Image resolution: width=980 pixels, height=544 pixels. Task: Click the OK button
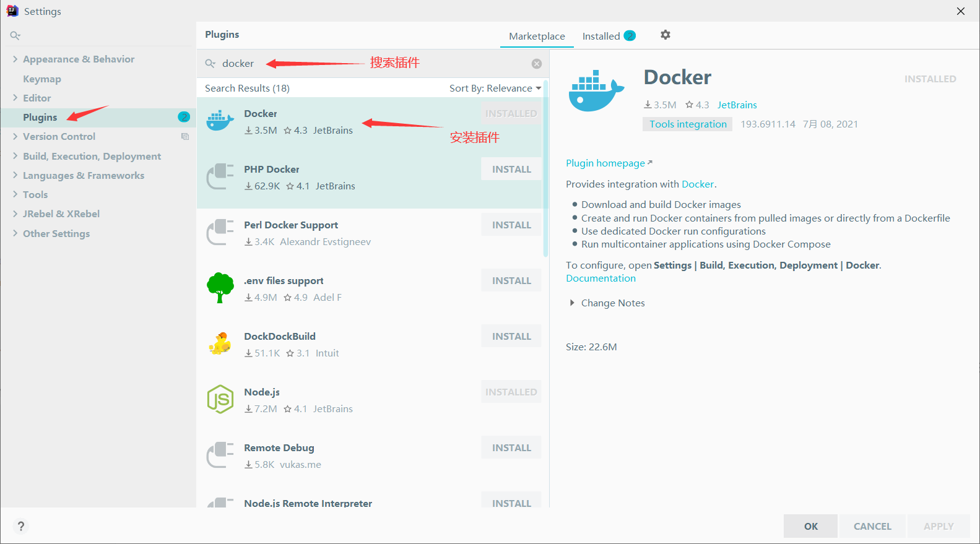810,526
